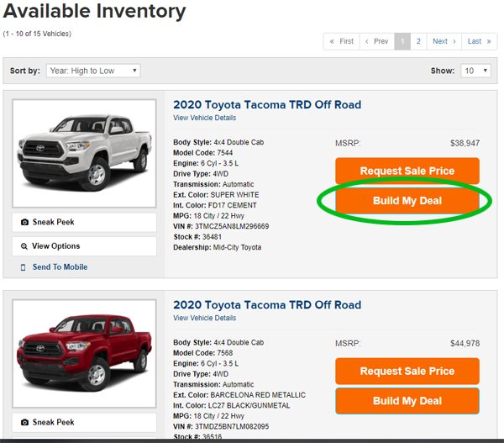
Task: Open the first 2020 Toyota Tacoma TRD Off Road title
Action: 267,105
